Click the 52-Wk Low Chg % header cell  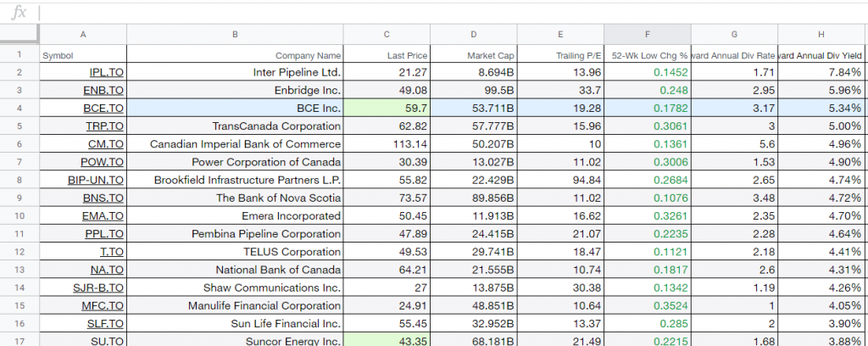point(648,54)
